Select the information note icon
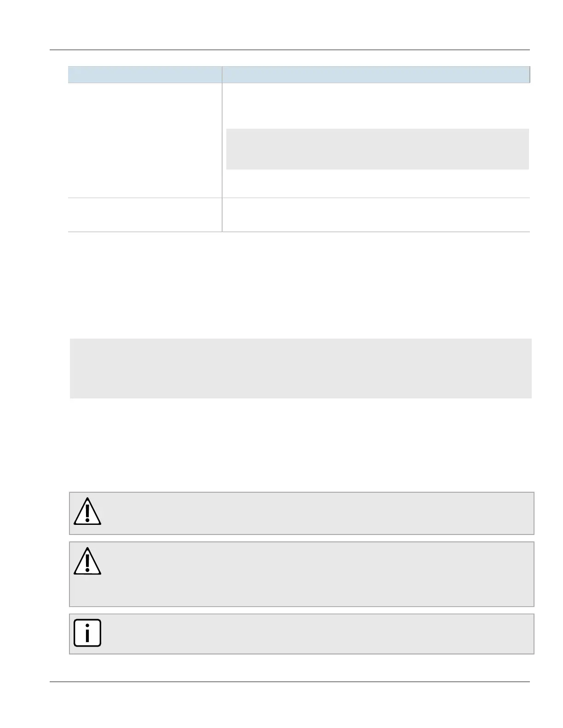Image resolution: width=563 pixels, height=728 pixels. [x=87, y=633]
